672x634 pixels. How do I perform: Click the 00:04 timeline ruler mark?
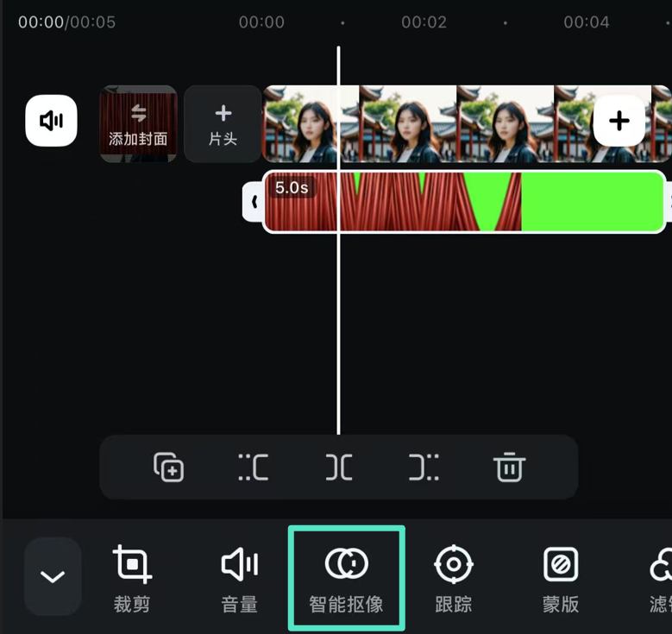pyautogui.click(x=587, y=22)
